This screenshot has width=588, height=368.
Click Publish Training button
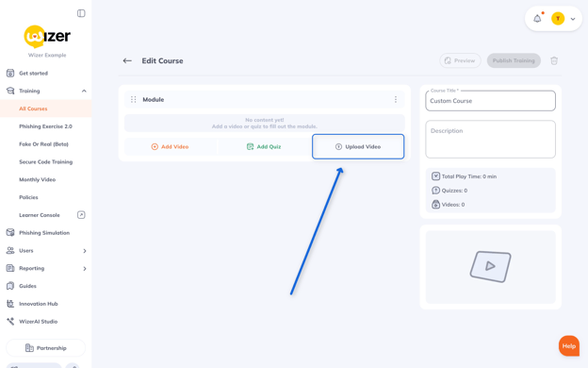point(514,60)
